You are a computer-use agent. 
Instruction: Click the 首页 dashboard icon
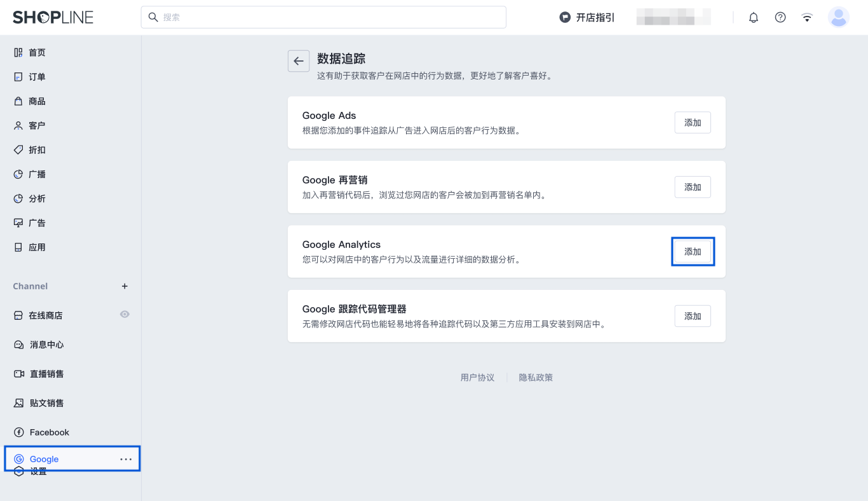coord(18,53)
